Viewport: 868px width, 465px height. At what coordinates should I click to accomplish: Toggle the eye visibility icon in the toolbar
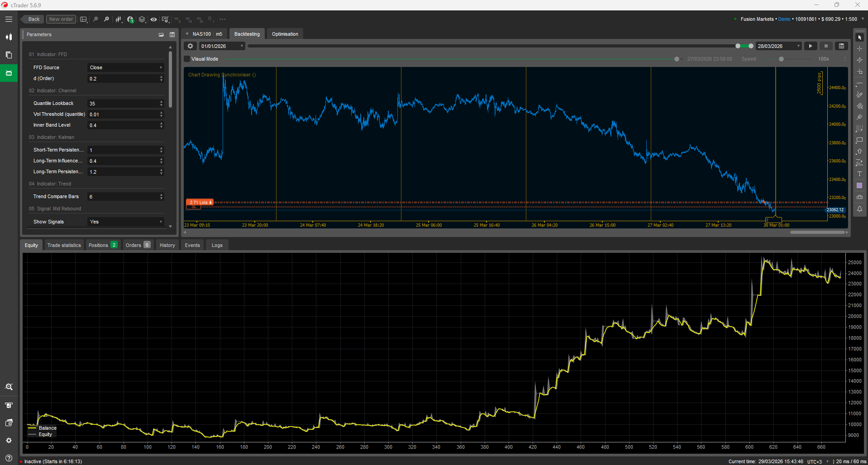(x=153, y=19)
